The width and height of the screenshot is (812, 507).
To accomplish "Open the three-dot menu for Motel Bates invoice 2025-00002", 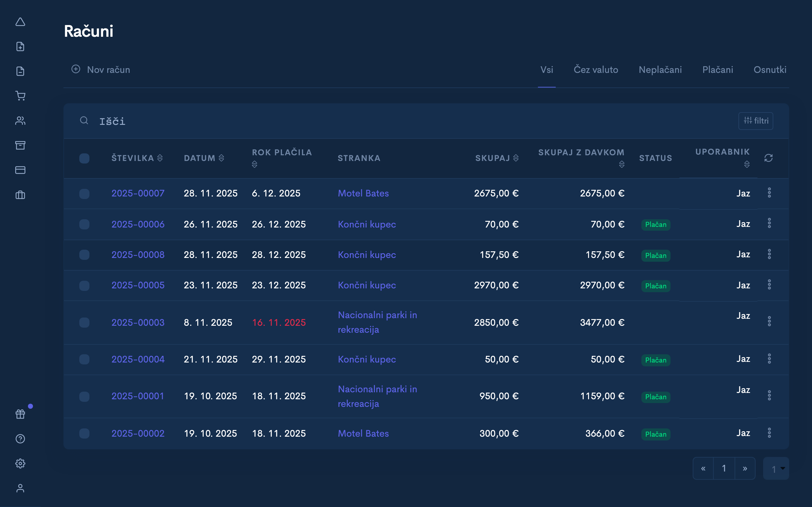I will (x=770, y=433).
